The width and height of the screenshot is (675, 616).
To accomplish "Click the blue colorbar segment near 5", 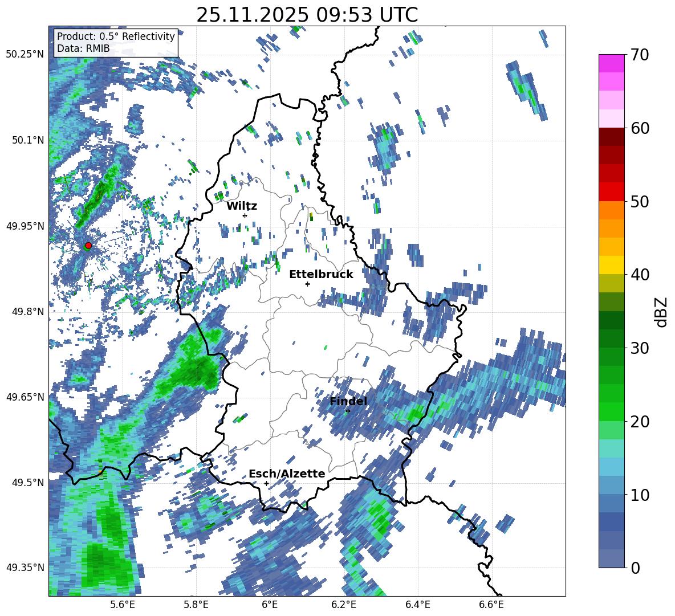I will coord(611,521).
